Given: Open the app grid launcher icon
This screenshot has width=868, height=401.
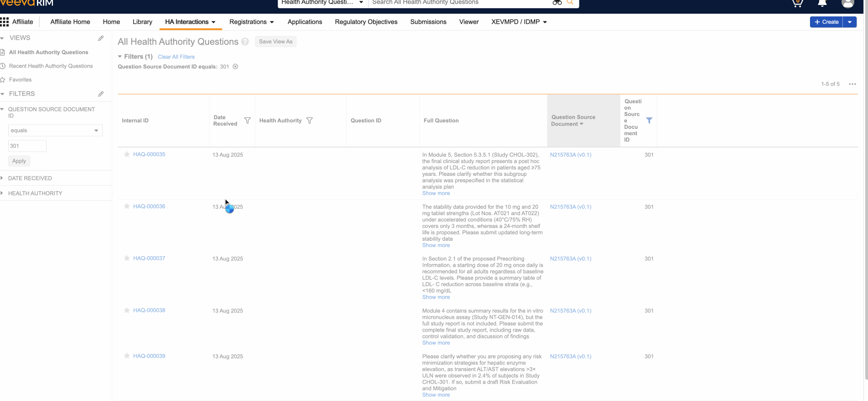Looking at the screenshot, I should coord(5,22).
